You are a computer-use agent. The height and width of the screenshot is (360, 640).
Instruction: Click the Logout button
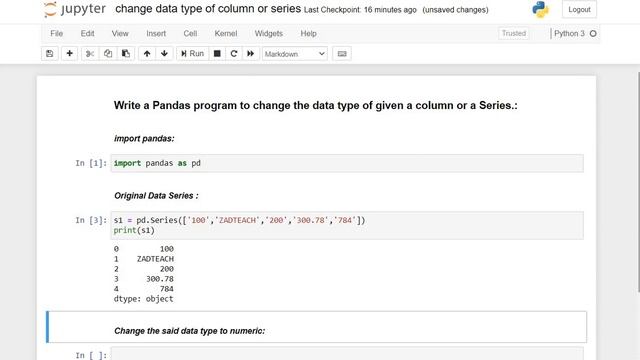point(579,9)
